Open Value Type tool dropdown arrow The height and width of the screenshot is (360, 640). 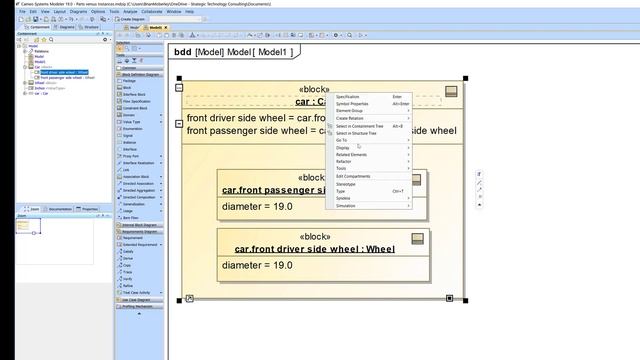(161, 122)
